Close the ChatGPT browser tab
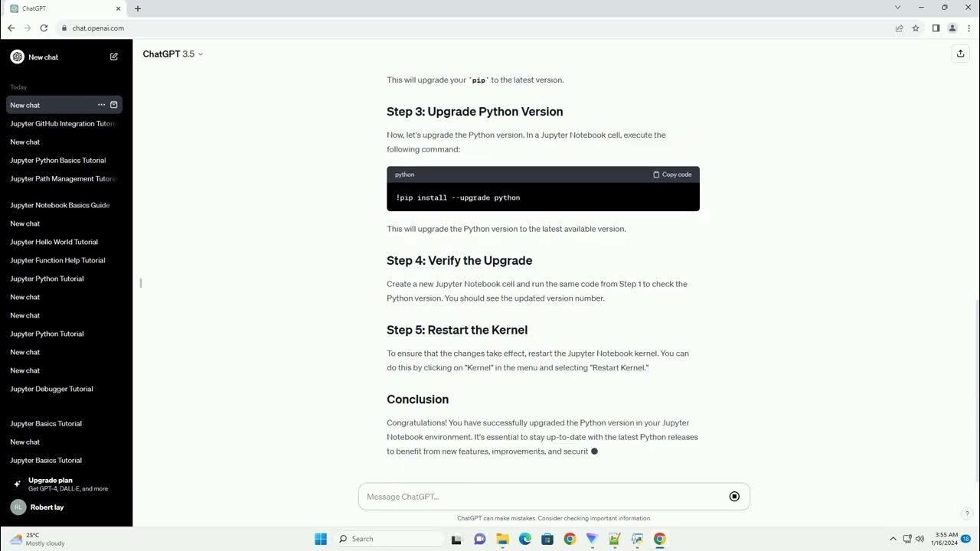This screenshot has width=980, height=551. [119, 8]
